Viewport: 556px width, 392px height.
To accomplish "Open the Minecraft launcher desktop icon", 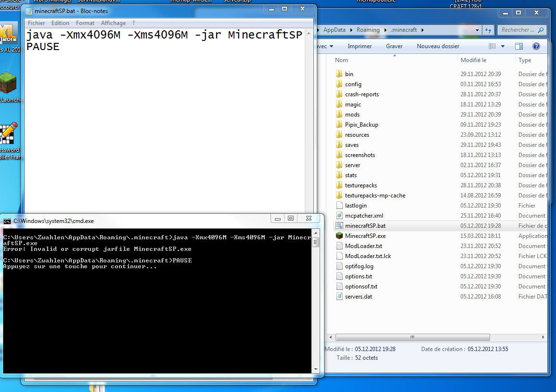I will (x=8, y=82).
